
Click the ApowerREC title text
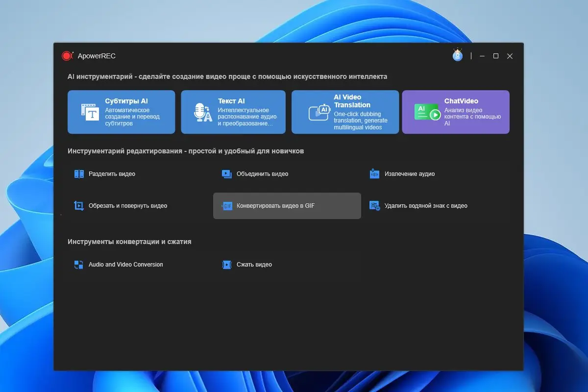(97, 56)
